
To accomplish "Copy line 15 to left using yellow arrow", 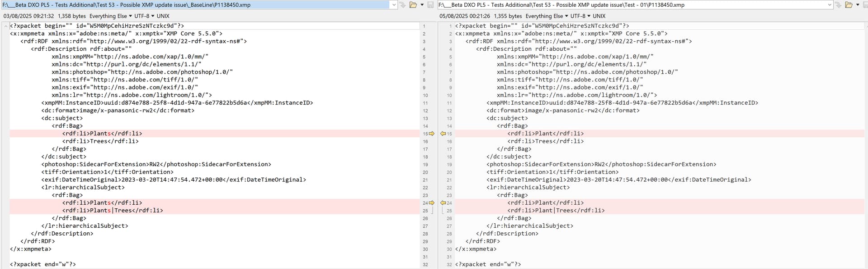I will tap(443, 134).
